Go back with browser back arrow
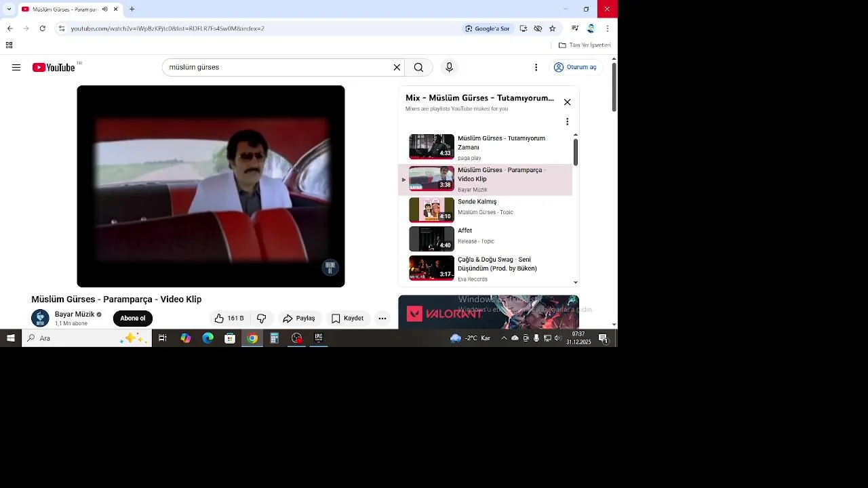Image resolution: width=868 pixels, height=488 pixels. click(x=9, y=28)
